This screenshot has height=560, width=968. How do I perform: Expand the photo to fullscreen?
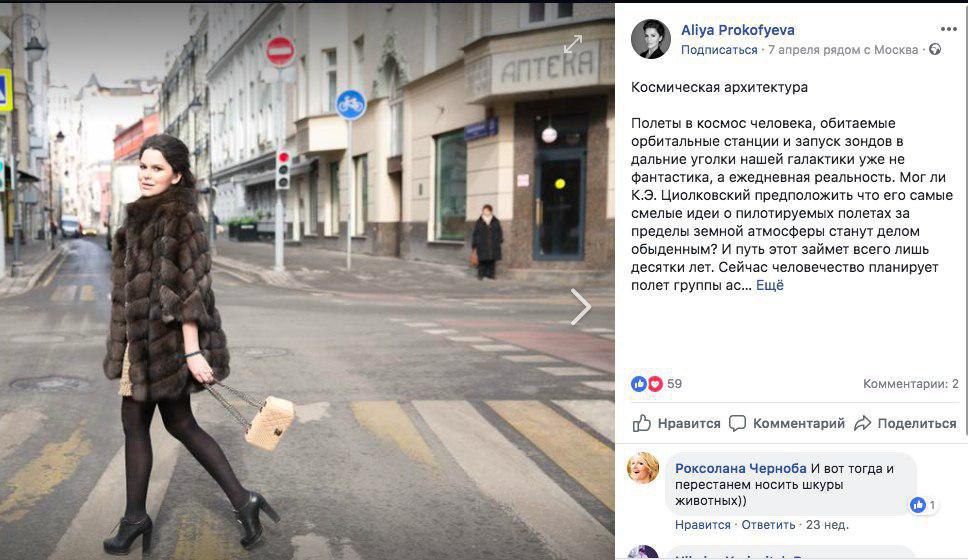coord(573,44)
